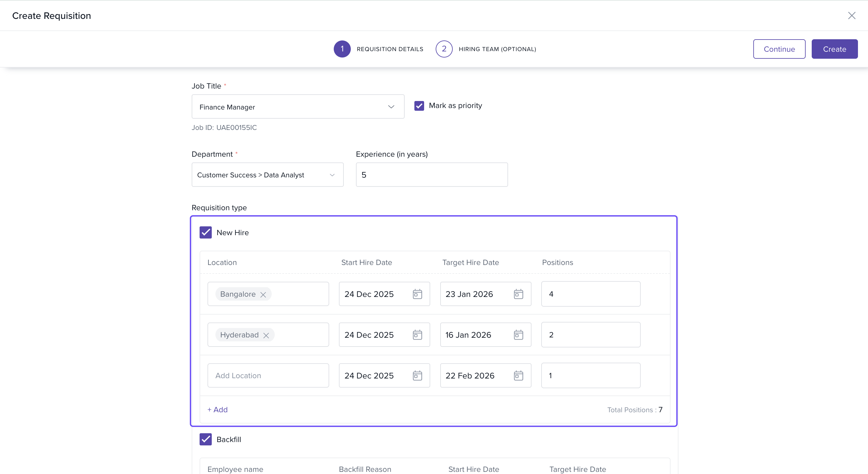The width and height of the screenshot is (868, 474).
Task: Click + Add to add location row
Action: (217, 410)
